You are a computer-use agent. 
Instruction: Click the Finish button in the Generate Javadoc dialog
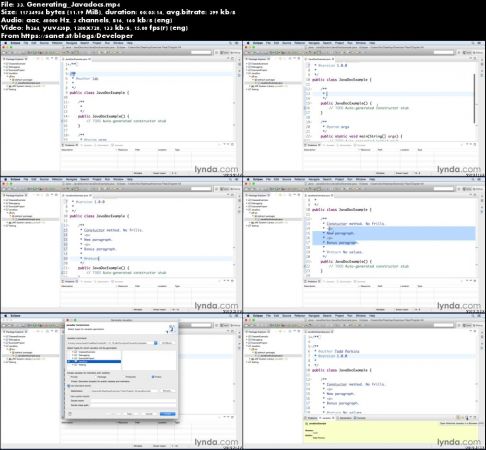(x=168, y=414)
